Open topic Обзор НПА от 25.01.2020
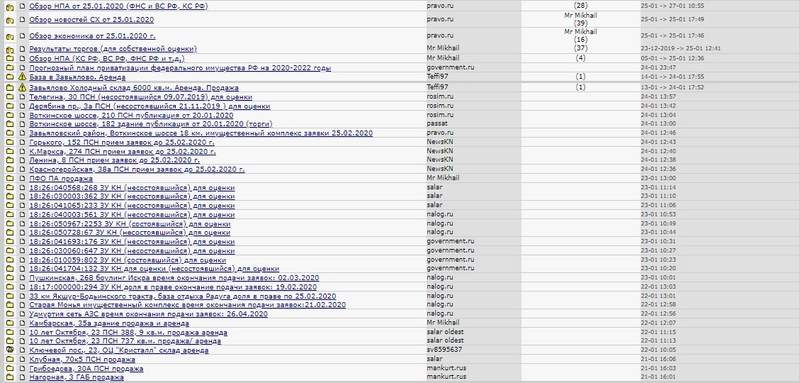This screenshot has width=800, height=383. 118,6
